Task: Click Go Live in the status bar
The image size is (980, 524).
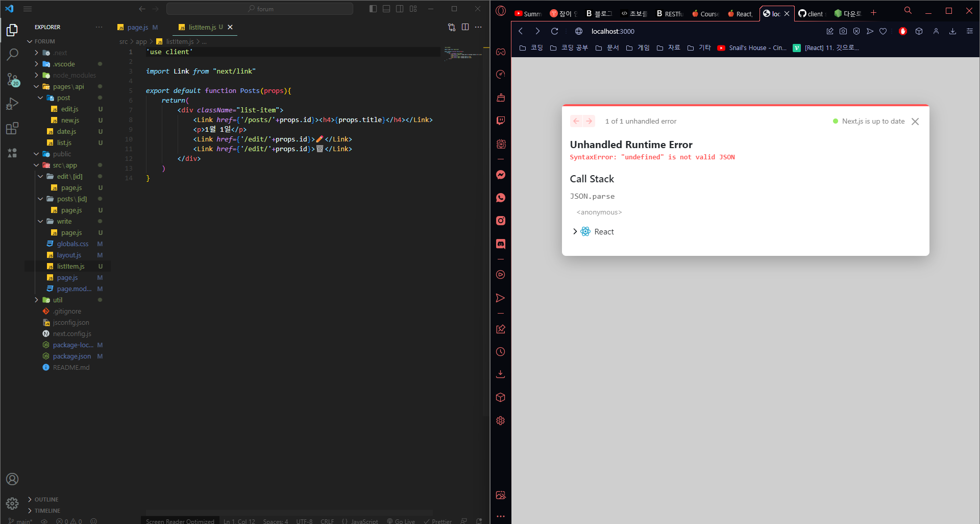Action: click(x=401, y=521)
